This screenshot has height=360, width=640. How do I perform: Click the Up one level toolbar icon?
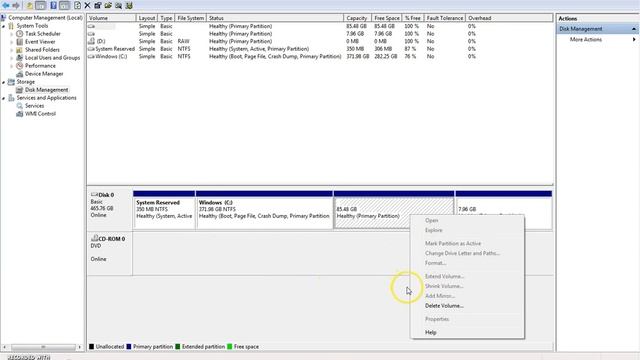(29, 5)
